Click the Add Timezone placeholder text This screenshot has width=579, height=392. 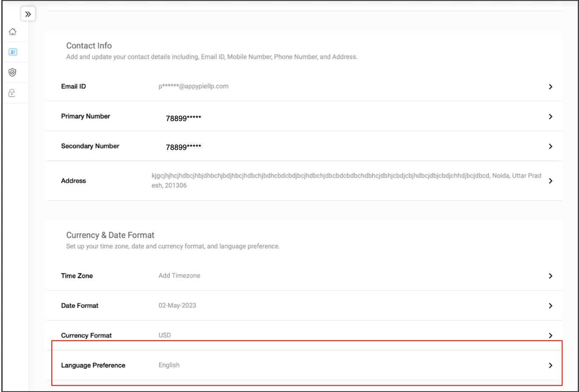click(x=179, y=276)
